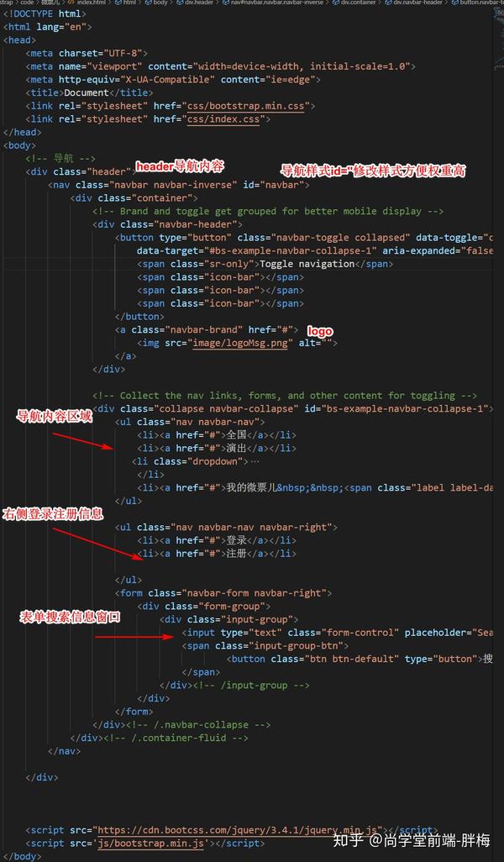Open the 微票儿 folder breadcrumb
This screenshot has height=862, width=504.
click(50, 3)
